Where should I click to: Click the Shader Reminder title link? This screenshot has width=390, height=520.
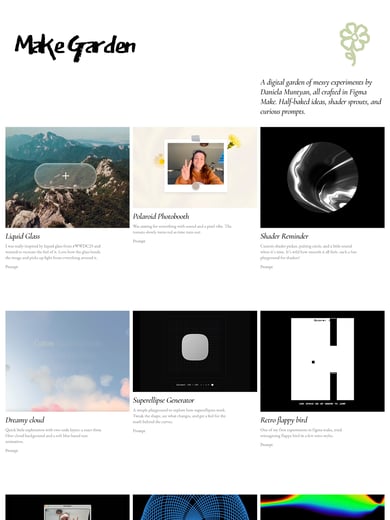284,236
